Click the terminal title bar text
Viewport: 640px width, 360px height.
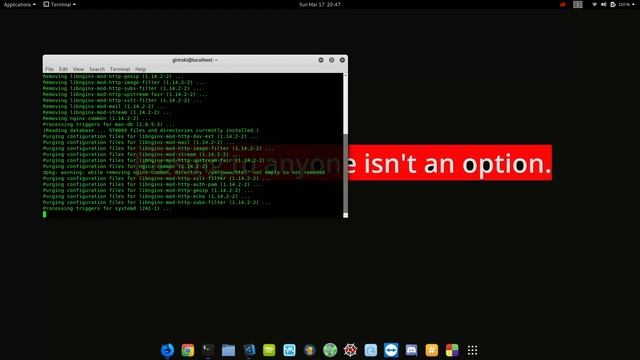[195, 60]
